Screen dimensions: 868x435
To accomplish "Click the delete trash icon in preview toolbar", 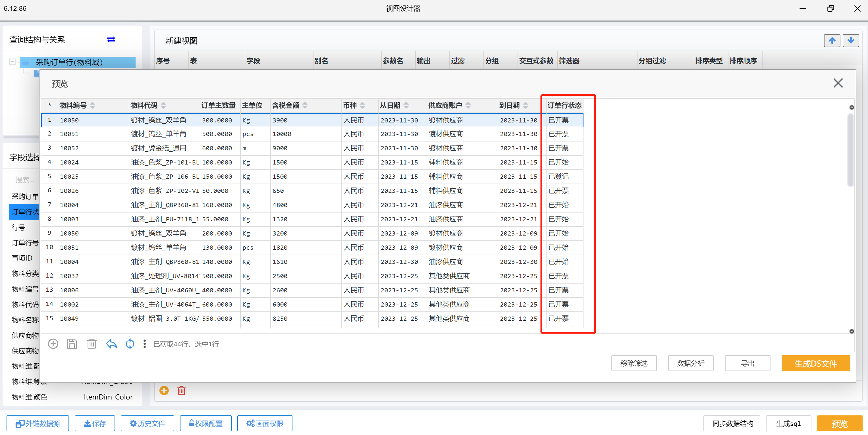I will point(92,344).
